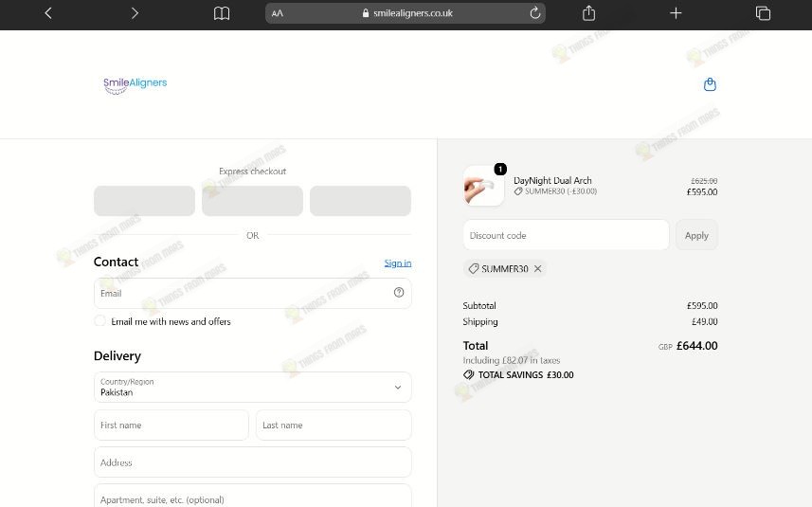Click the Express checkout heading
This screenshot has height=507, width=812.
[x=252, y=171]
